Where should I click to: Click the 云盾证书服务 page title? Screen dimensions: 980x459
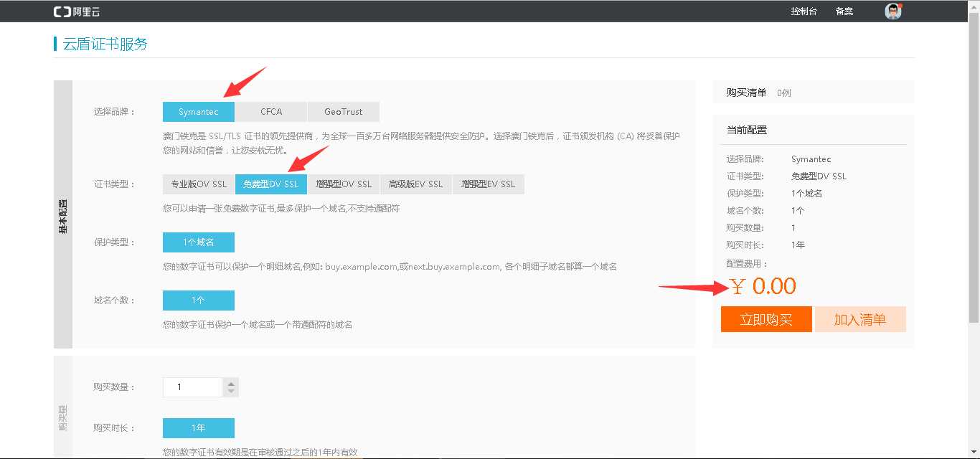click(x=105, y=44)
